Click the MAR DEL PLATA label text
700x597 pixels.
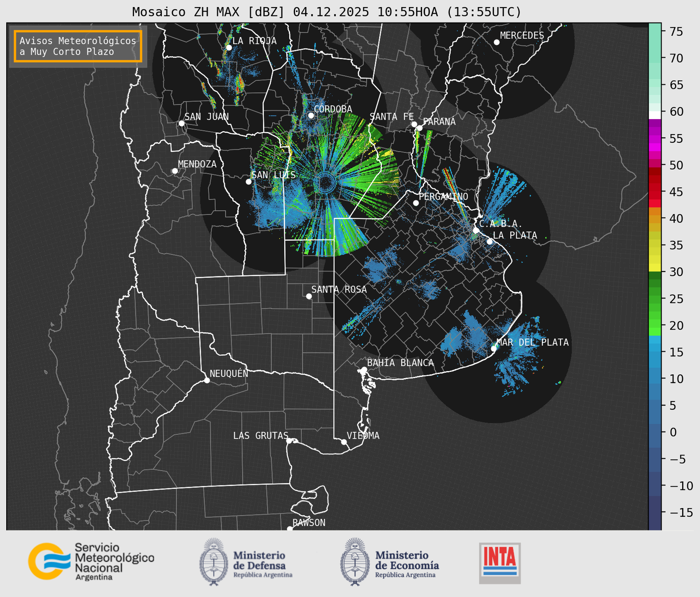532,343
